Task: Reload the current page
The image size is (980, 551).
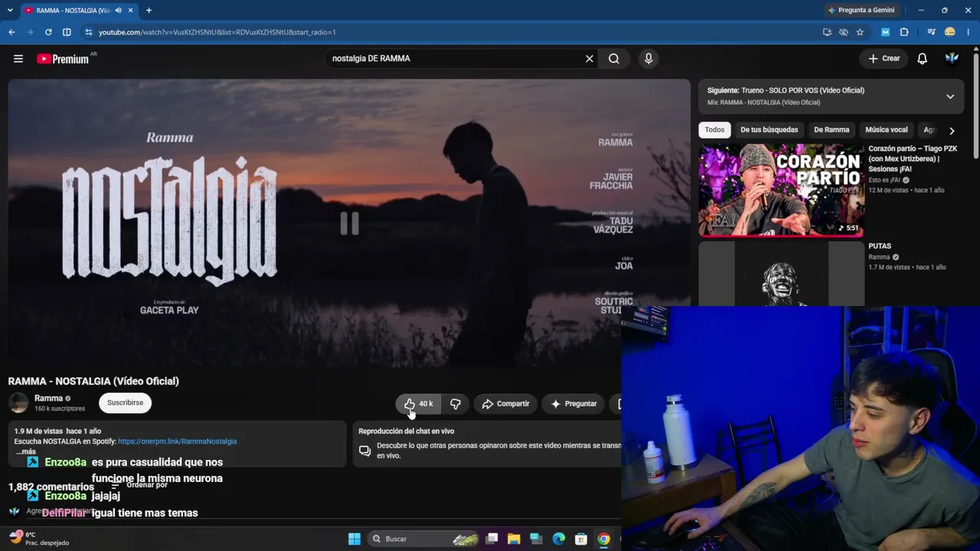Action: [48, 32]
